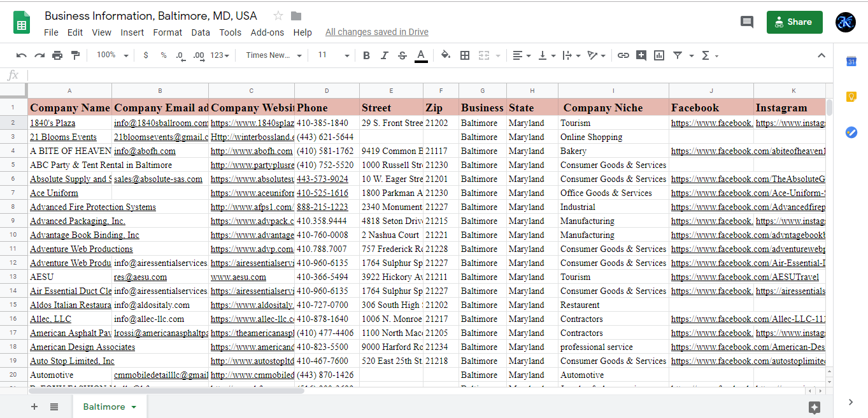Click the Borders icon
This screenshot has width=868, height=418.
tap(465, 55)
